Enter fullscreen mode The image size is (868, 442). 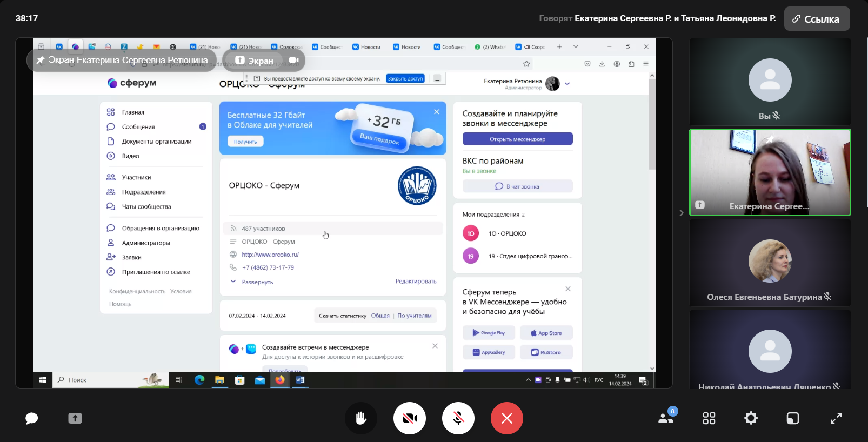[x=836, y=418]
